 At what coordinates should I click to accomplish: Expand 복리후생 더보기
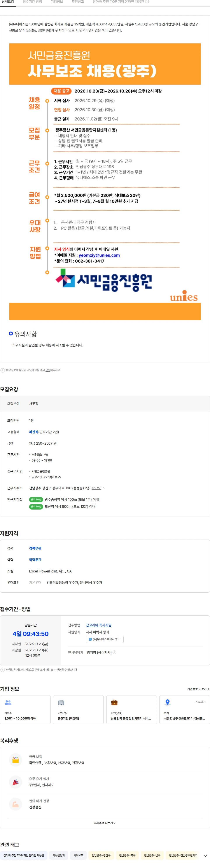(105, 823)
